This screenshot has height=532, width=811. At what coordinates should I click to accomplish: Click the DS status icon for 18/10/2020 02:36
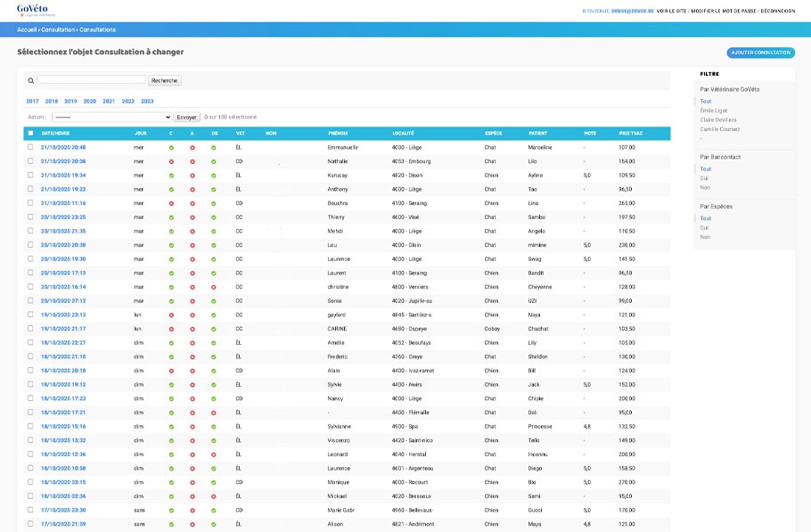click(x=214, y=497)
